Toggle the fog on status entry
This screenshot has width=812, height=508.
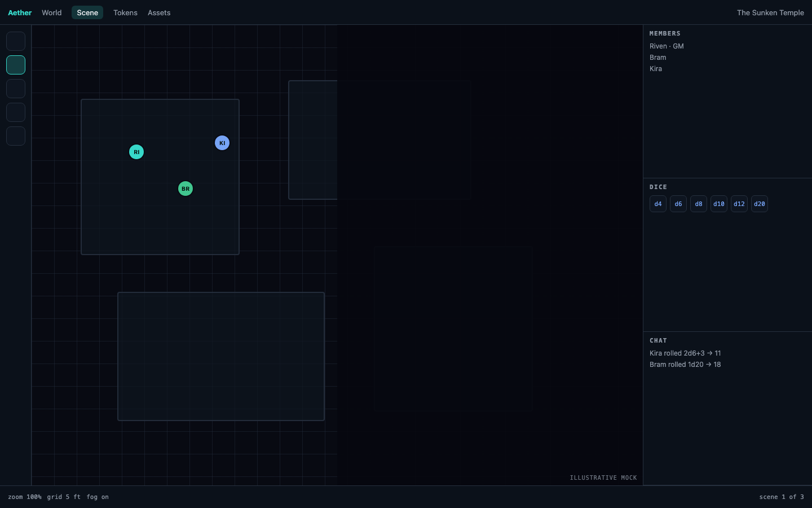pos(98,497)
